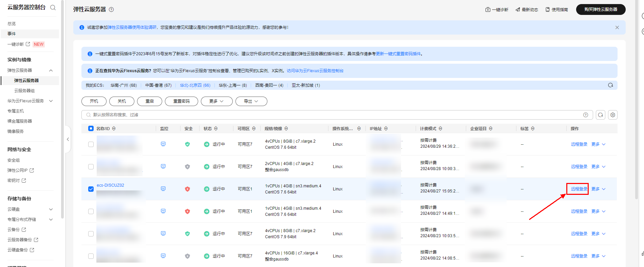Image resolution: width=644 pixels, height=267 pixels.
Task: Click the page's right vertical scrollbar
Action: (x=637, y=99)
